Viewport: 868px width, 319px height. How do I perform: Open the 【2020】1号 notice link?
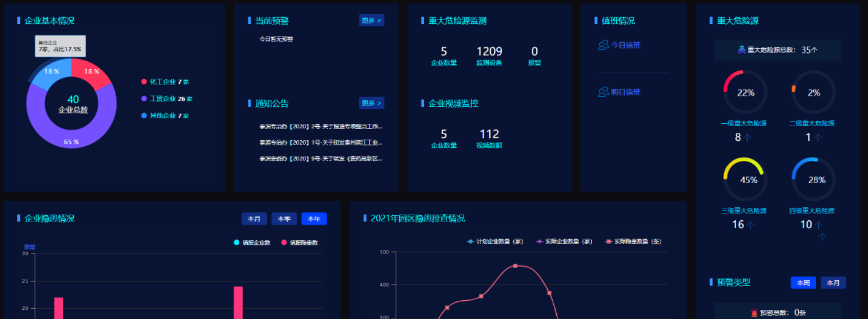(321, 143)
